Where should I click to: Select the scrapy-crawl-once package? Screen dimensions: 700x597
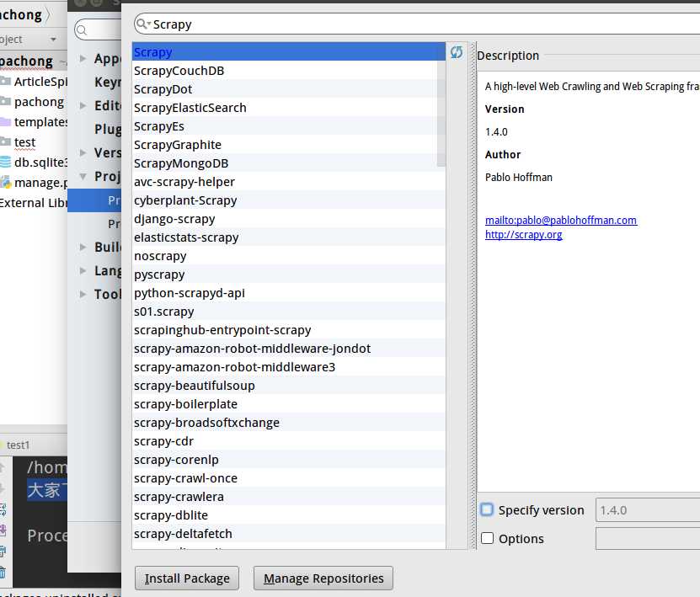tap(289, 478)
